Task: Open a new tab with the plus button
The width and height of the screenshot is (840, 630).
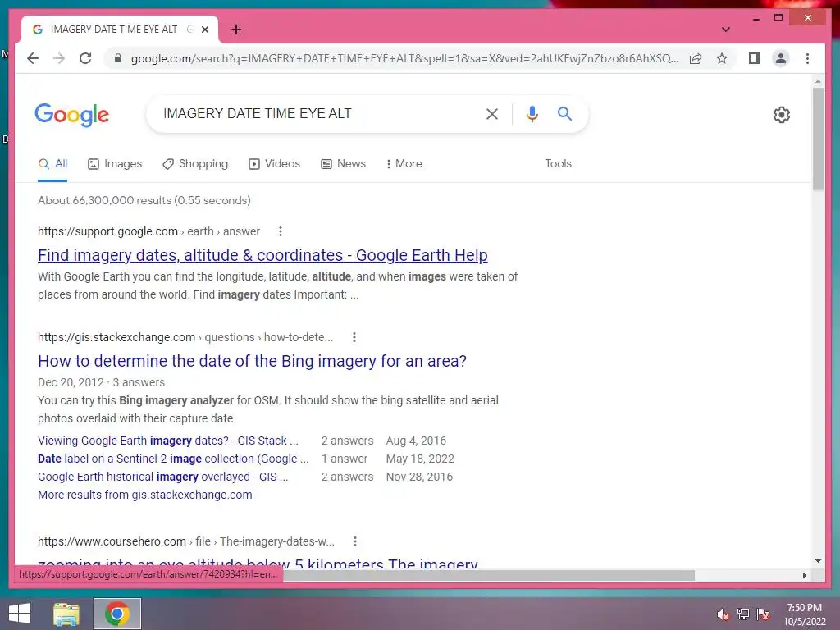Action: point(236,30)
